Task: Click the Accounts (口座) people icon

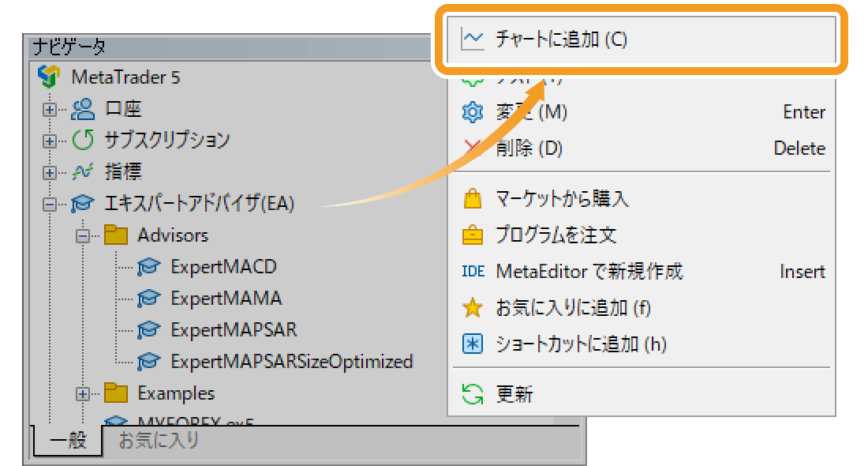Action: pyautogui.click(x=83, y=109)
